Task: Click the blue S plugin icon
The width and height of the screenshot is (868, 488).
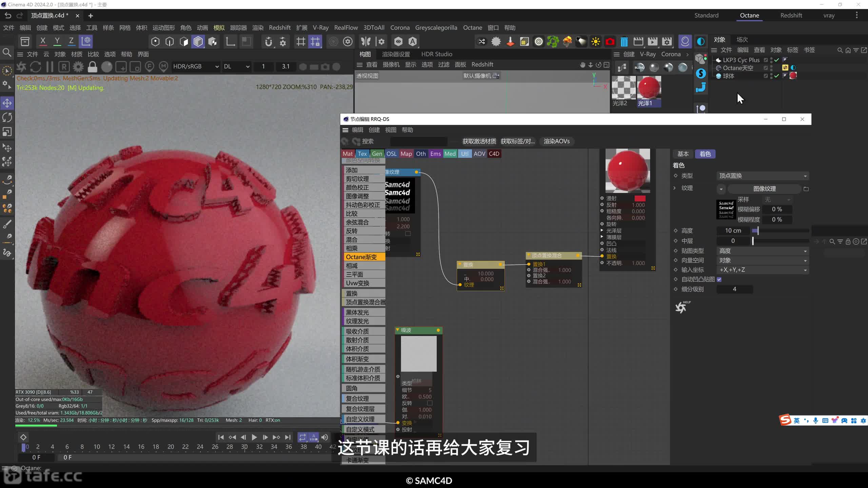Action: point(701,73)
